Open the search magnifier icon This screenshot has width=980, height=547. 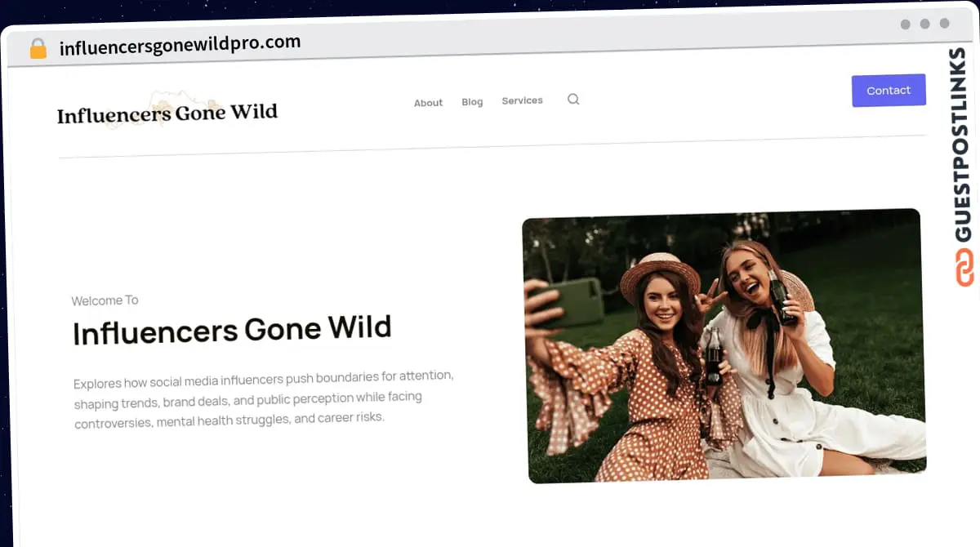(x=573, y=100)
